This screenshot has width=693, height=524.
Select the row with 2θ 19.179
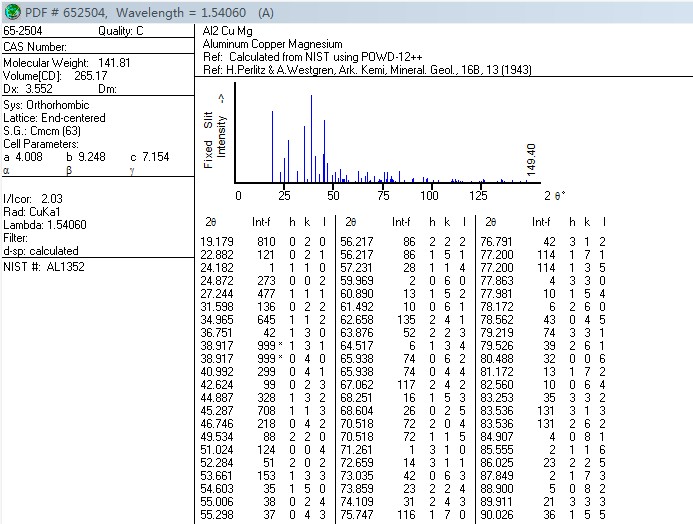263,242
